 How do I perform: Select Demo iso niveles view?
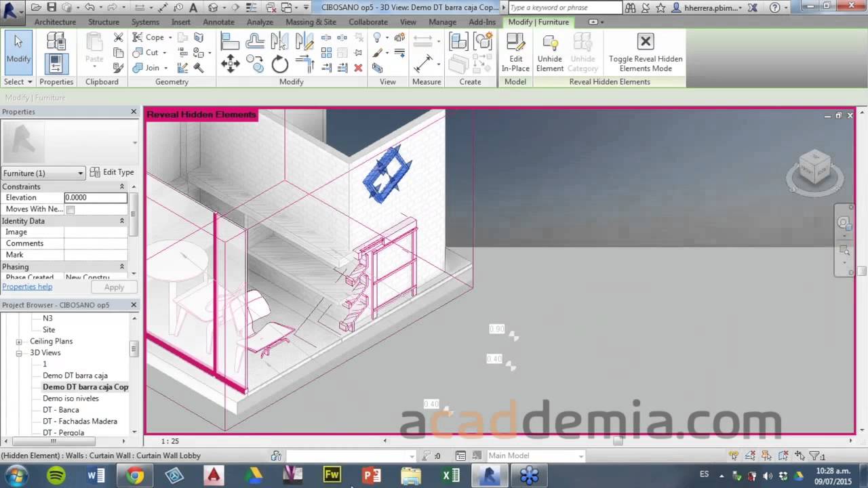[71, 399]
